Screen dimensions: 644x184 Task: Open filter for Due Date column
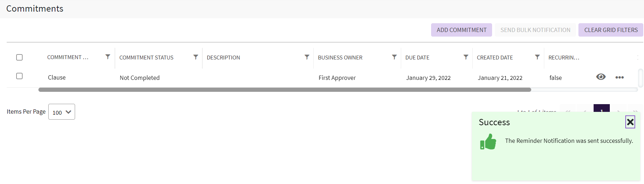click(x=466, y=57)
